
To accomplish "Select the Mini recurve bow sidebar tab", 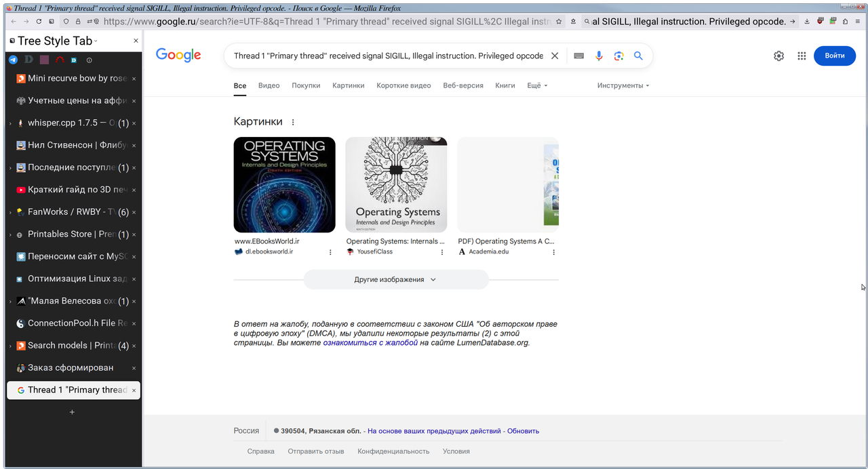I will point(73,79).
